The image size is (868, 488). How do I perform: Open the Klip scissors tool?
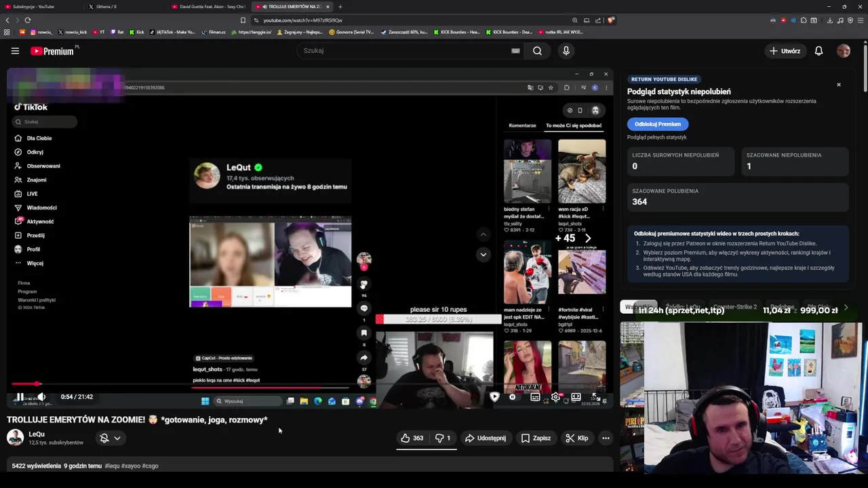click(577, 438)
